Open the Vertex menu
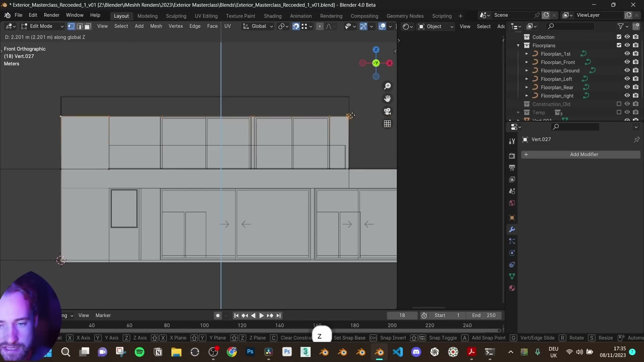The image size is (644, 362). click(x=176, y=26)
